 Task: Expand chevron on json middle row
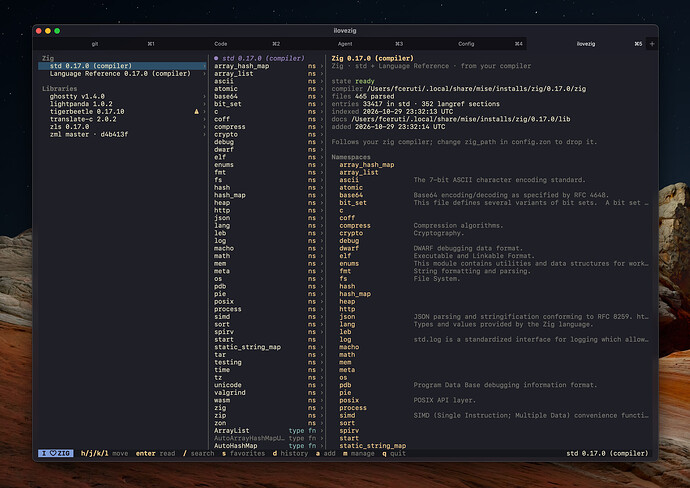[x=322, y=218]
